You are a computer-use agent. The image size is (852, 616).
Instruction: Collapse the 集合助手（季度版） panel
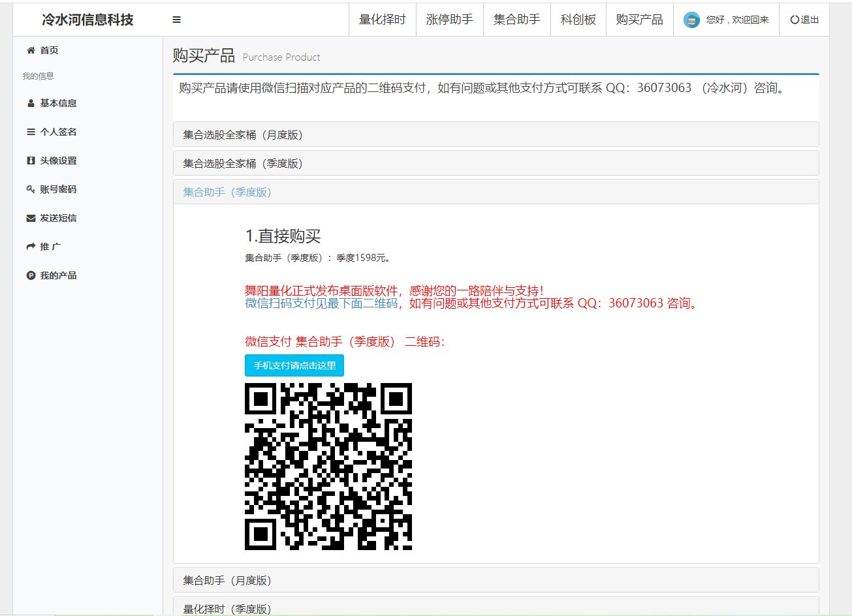[496, 192]
